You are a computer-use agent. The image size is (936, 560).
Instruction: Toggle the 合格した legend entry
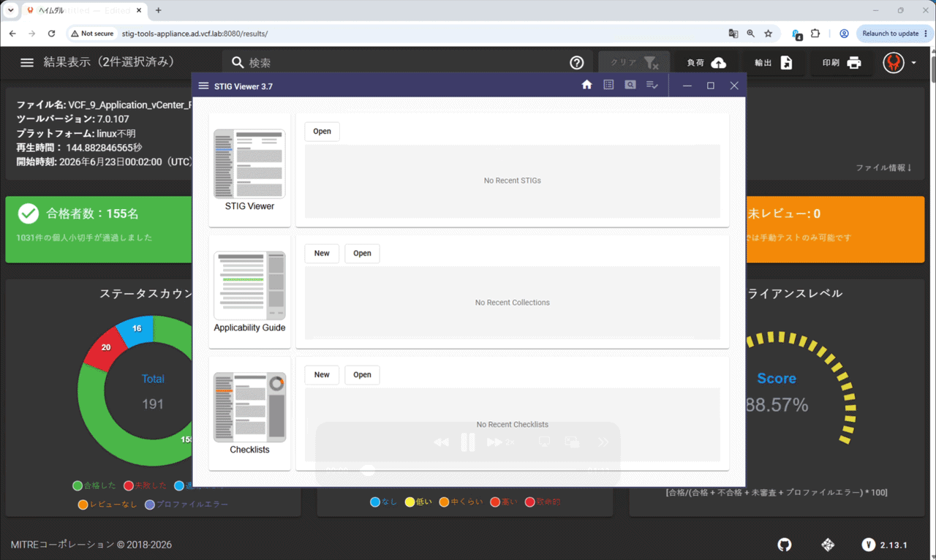94,485
